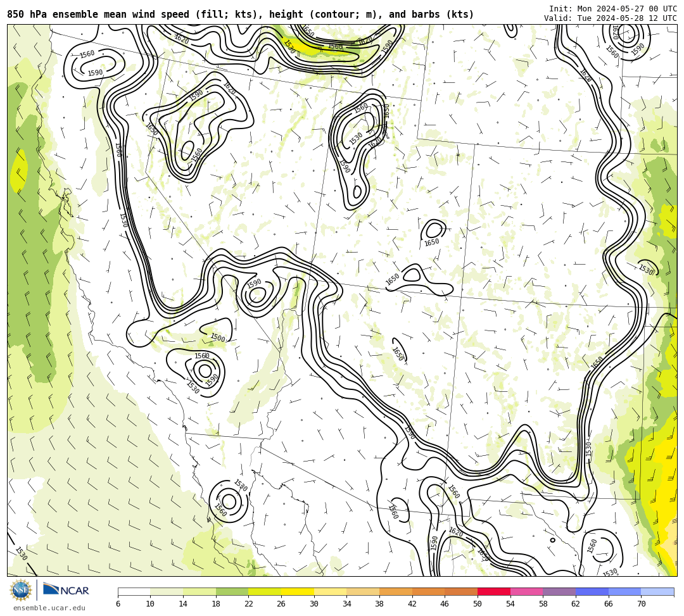Click the colorbar tick label 6
The image size is (684, 616).
(x=118, y=604)
